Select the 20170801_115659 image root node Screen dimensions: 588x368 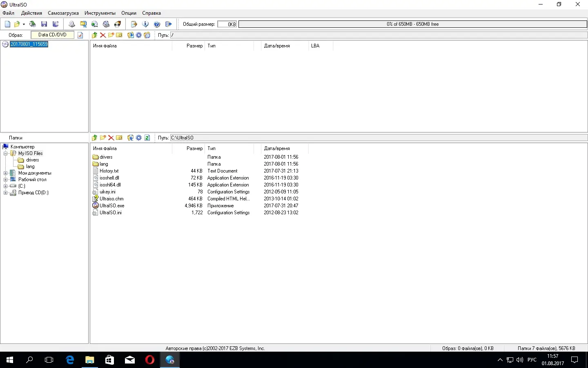click(29, 44)
